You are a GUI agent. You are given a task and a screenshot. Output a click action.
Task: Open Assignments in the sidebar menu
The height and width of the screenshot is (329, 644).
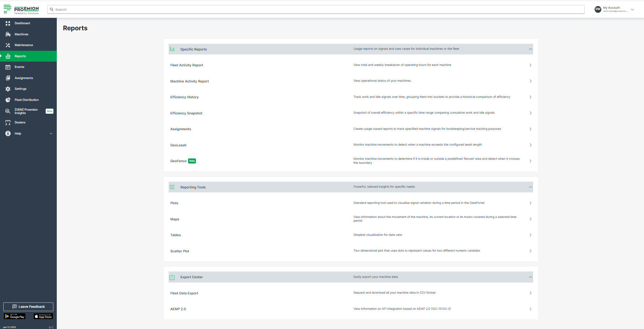pos(24,78)
